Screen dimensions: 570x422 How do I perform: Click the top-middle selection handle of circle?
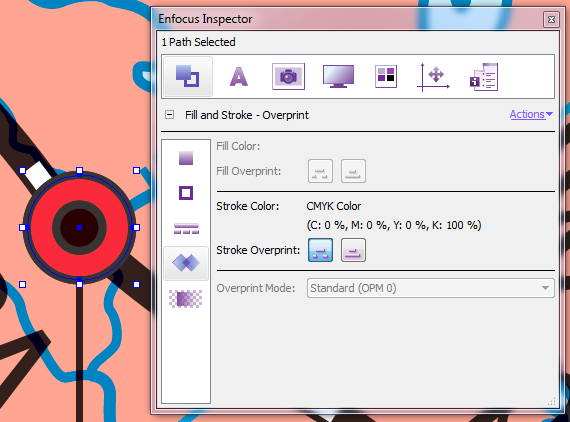79,170
